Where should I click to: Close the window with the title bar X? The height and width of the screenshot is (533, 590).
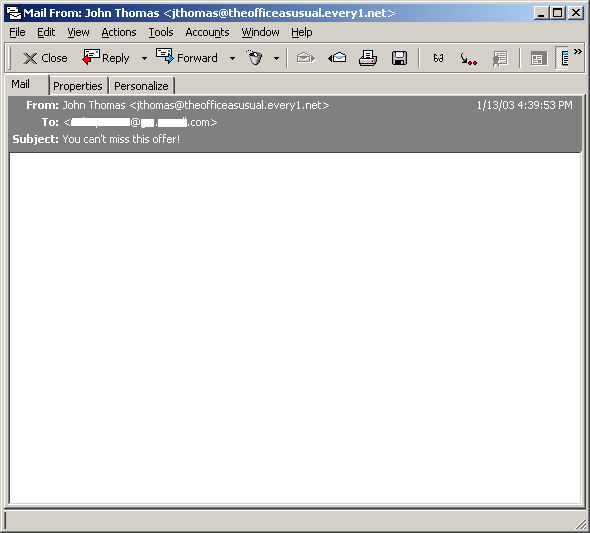(576, 13)
